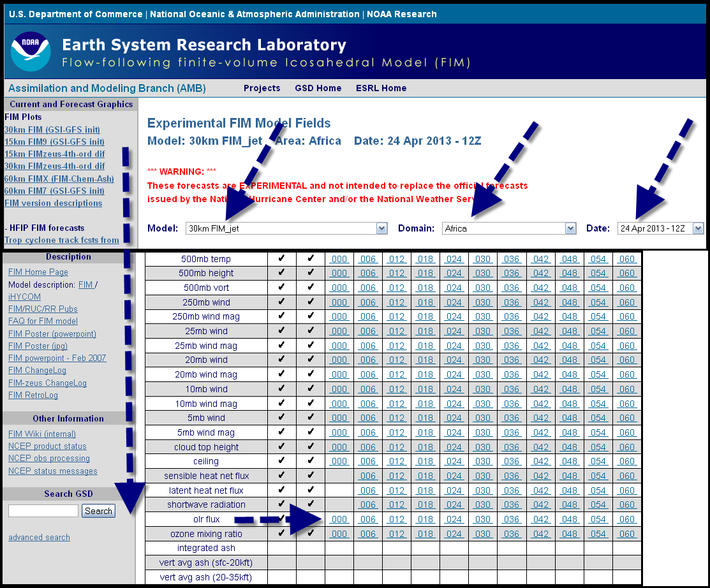Click the 'Current and Forecast Graphics' sidebar heading
The height and width of the screenshot is (588, 710).
(71, 104)
